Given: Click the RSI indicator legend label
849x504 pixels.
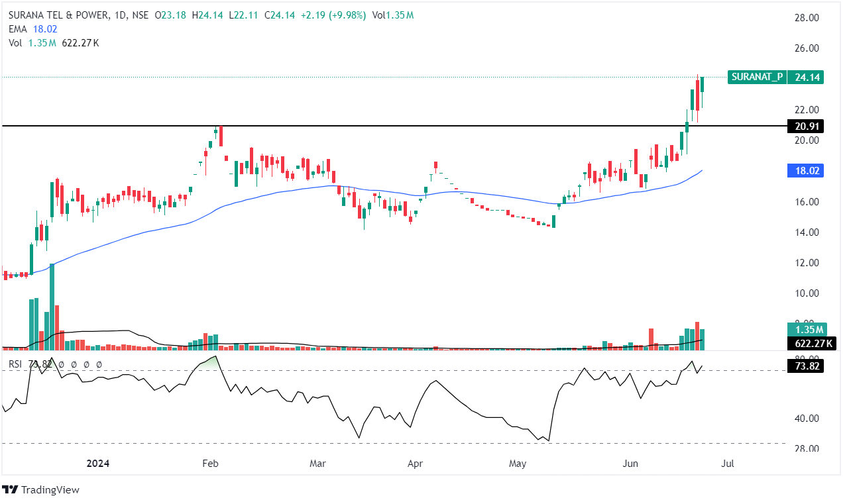Looking at the screenshot, I should click(16, 364).
